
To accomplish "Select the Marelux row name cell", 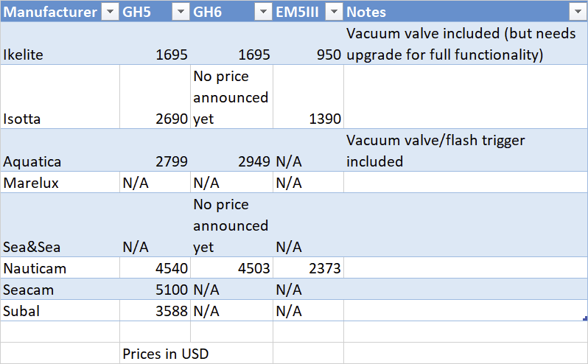I will (x=60, y=183).
